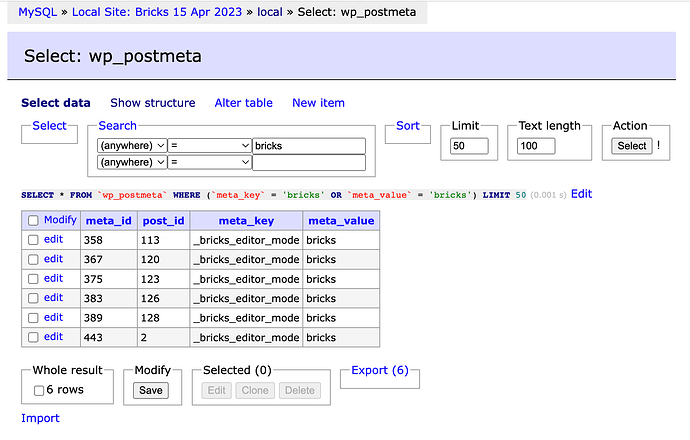The width and height of the screenshot is (690, 440).
Task: Check the row with meta_id 383
Action: pyautogui.click(x=33, y=298)
